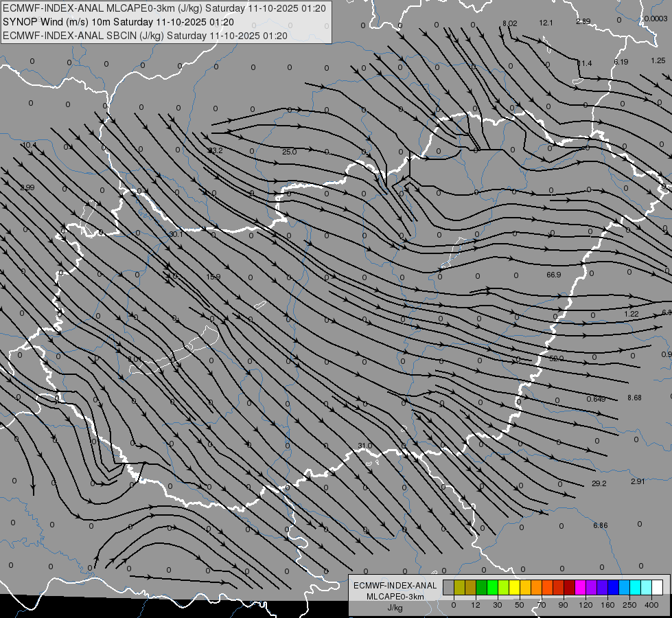Image resolution: width=672 pixels, height=618 pixels.
Task: Click the legend tick label 250
Action: click(x=629, y=605)
